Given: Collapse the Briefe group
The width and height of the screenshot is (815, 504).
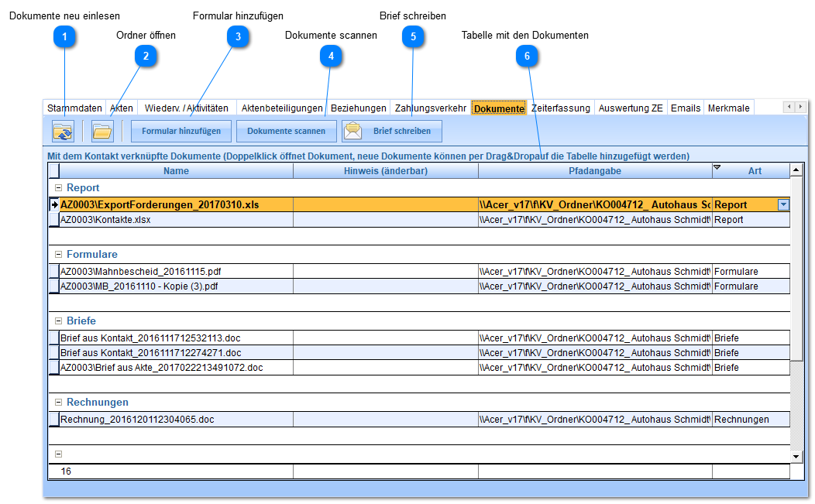Looking at the screenshot, I should tap(58, 321).
